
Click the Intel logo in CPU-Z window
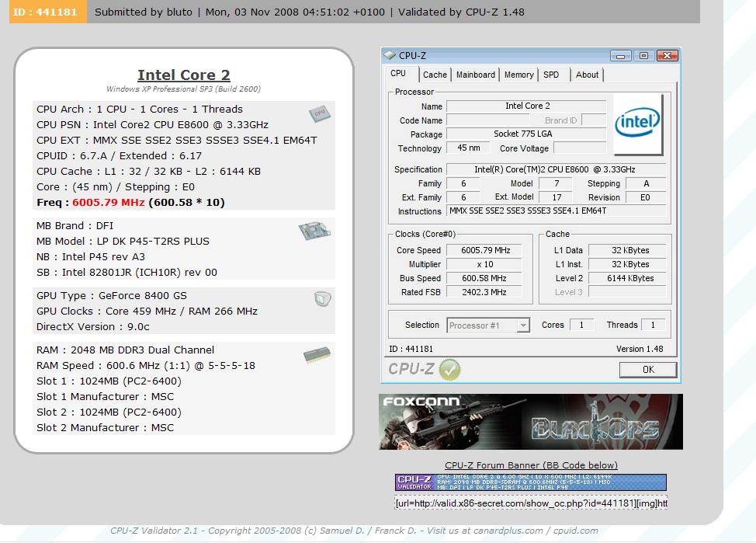(x=637, y=123)
